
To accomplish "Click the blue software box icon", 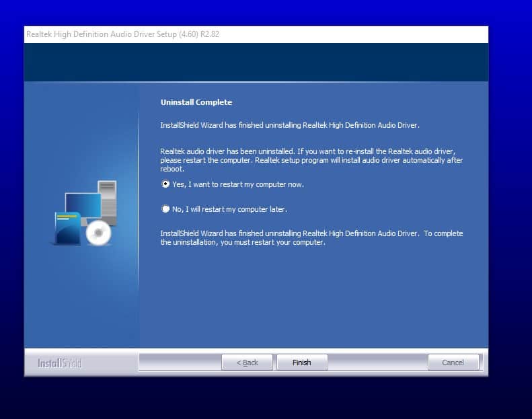I will click(67, 229).
